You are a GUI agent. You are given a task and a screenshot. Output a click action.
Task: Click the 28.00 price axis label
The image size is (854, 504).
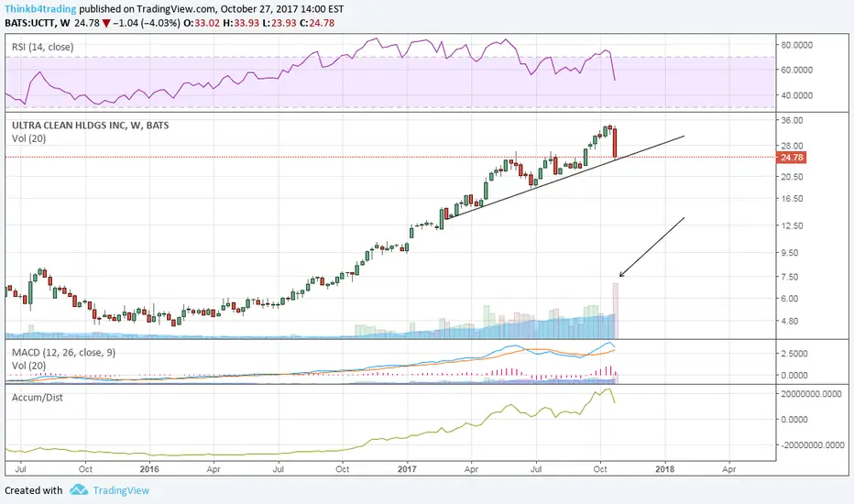[x=792, y=146]
